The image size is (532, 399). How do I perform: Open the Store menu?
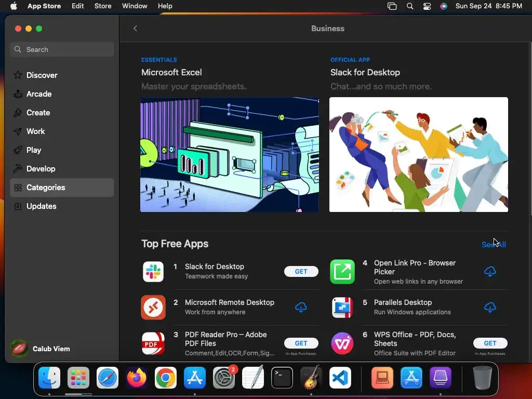103,6
